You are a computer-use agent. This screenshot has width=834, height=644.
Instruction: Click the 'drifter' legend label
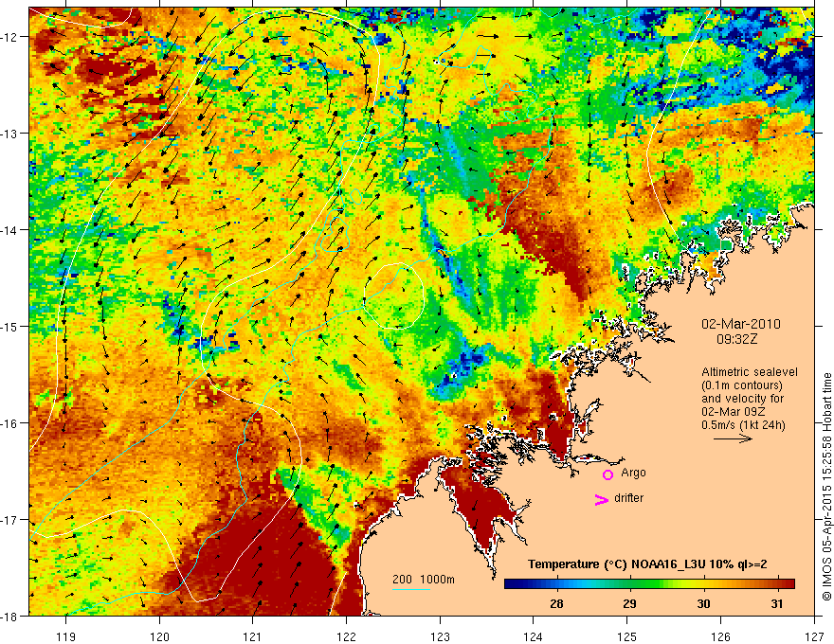coord(628,498)
